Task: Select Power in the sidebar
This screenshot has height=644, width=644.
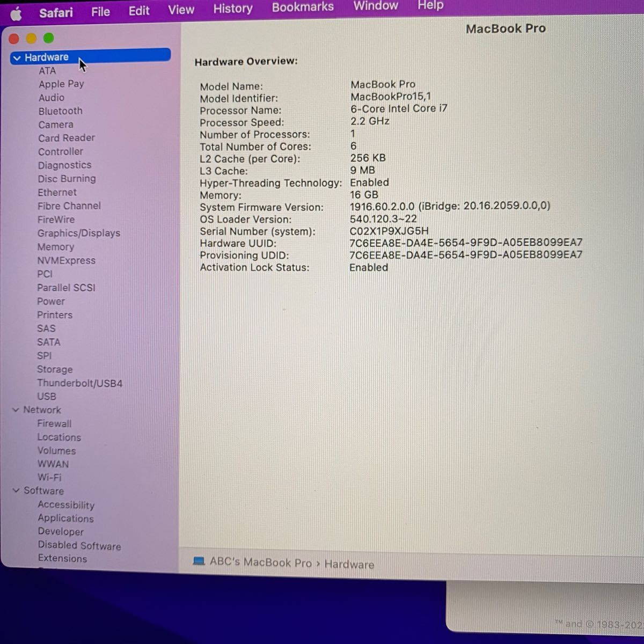Action: tap(51, 301)
